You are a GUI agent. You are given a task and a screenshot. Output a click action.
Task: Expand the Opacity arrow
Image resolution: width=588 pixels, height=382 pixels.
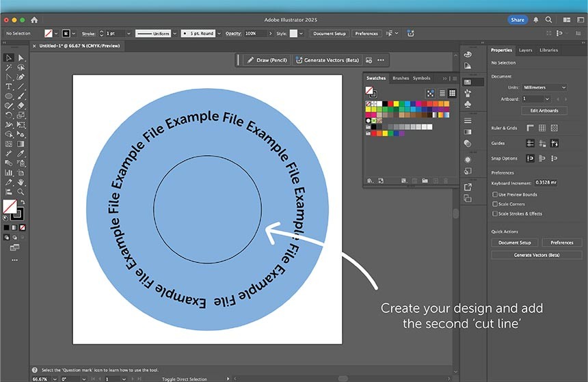tap(270, 33)
